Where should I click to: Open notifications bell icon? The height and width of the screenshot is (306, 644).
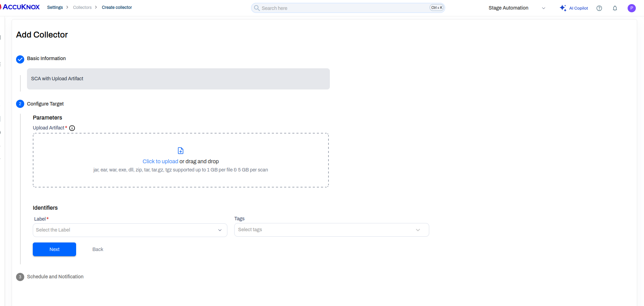(615, 8)
